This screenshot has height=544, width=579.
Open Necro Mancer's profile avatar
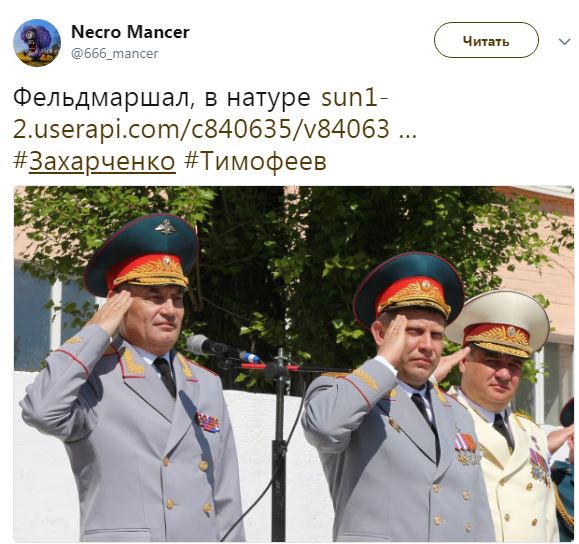[x=37, y=43]
